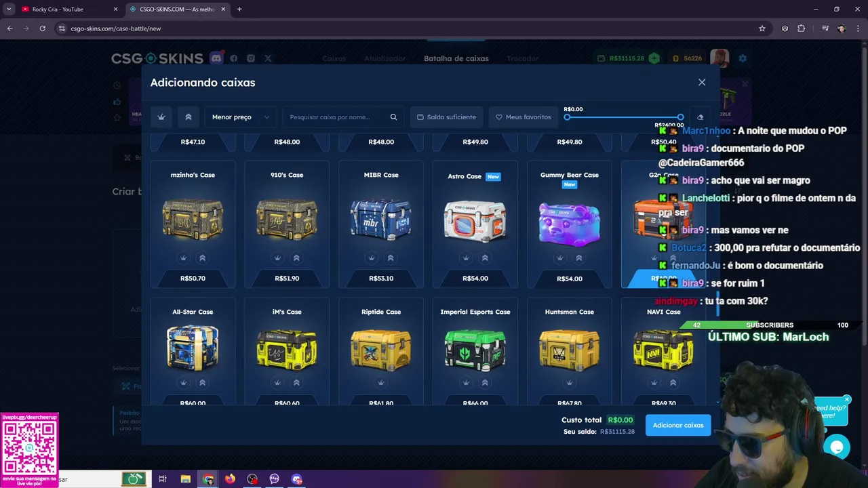The image size is (868, 488).
Task: Select the Astro Case box image
Action: coord(475,221)
